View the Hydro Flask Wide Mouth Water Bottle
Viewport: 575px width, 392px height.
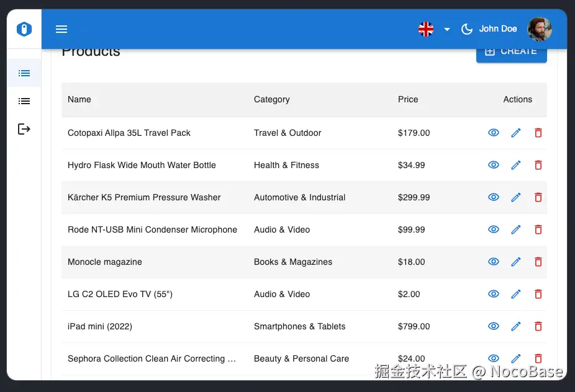coord(494,165)
